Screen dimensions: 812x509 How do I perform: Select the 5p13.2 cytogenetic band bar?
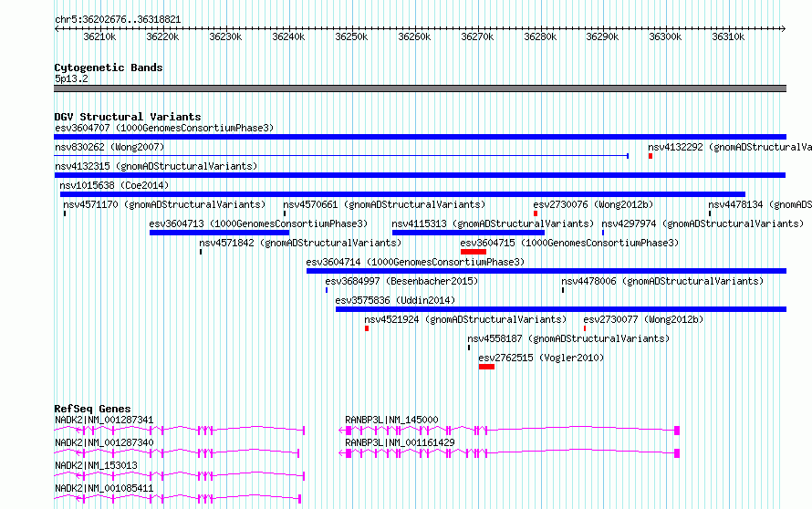(x=420, y=89)
